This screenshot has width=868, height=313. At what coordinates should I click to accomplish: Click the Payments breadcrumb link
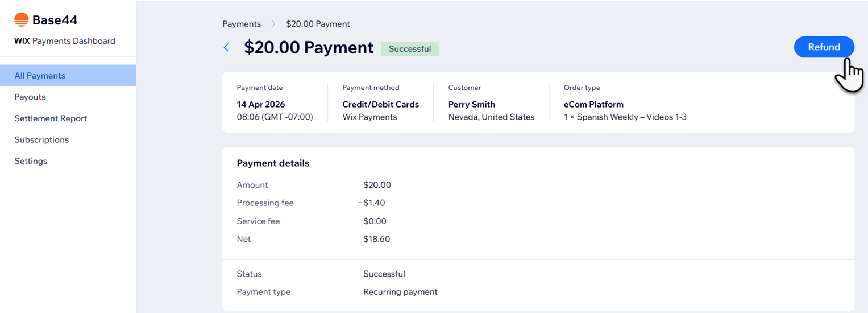tap(242, 24)
